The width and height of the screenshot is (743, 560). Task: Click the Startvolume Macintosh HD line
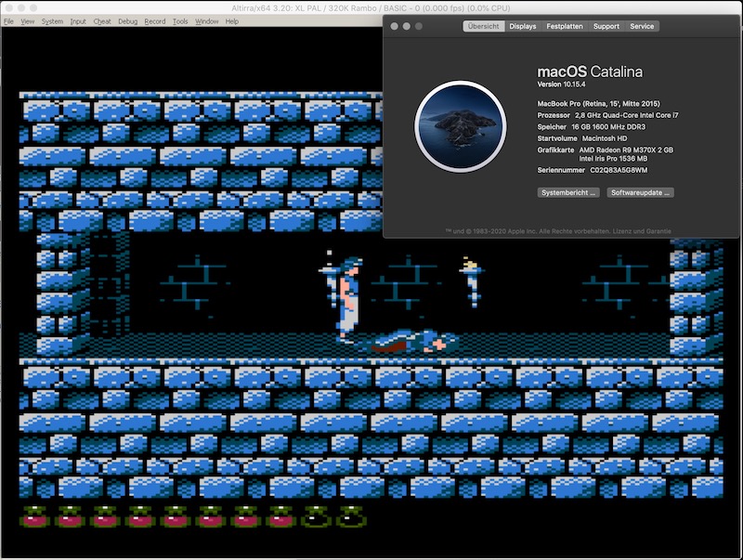tap(582, 138)
